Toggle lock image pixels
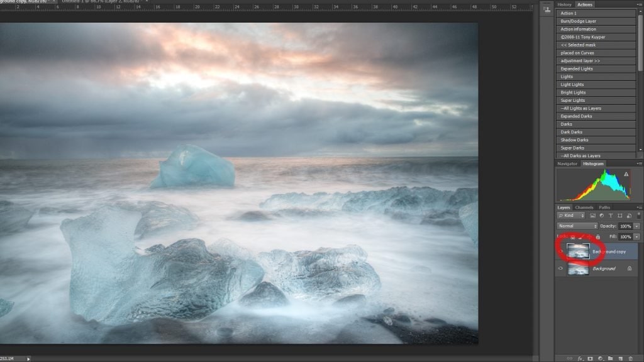The image size is (644, 362). pyautogui.click(x=580, y=237)
